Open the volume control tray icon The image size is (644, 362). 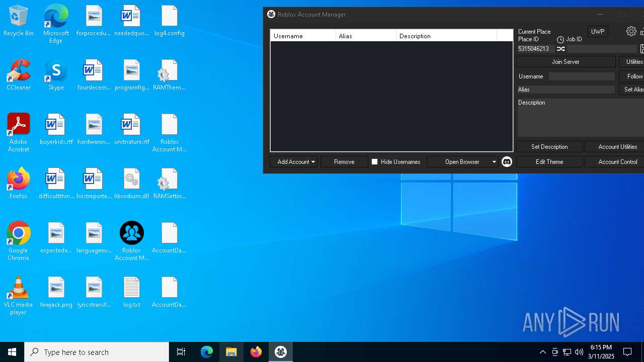click(579, 352)
